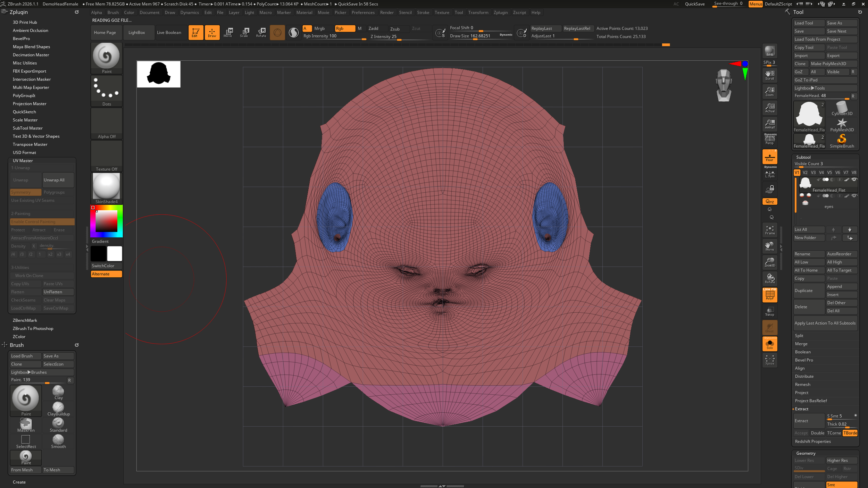Click the SimpleBrush tool in the tool palette
Screen dimensions: 868x488
[842, 140]
